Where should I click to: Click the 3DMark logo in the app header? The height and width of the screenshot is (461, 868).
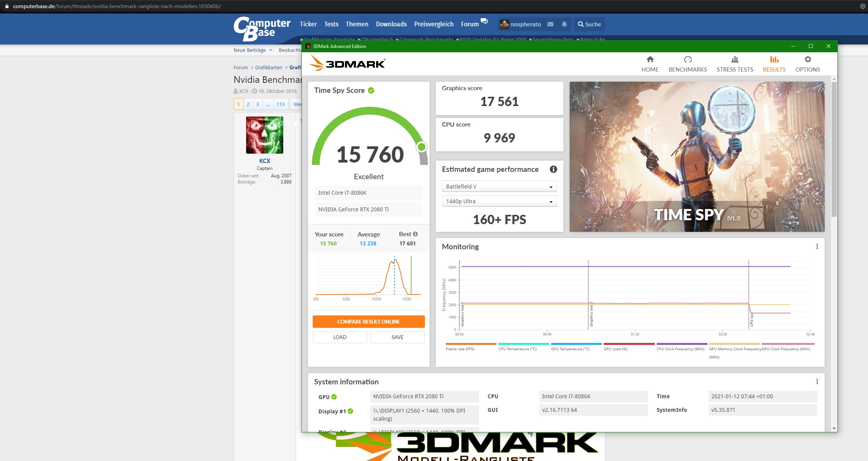pyautogui.click(x=347, y=63)
